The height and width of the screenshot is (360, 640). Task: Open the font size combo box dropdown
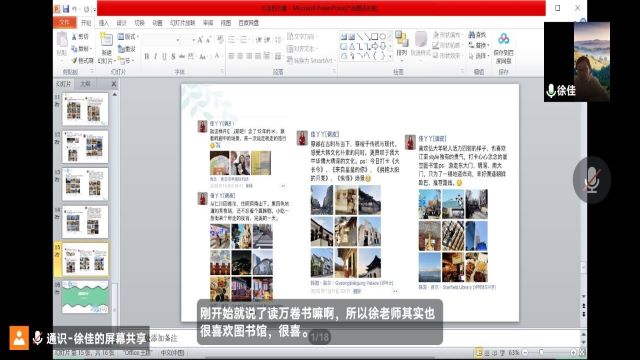tap(193, 40)
